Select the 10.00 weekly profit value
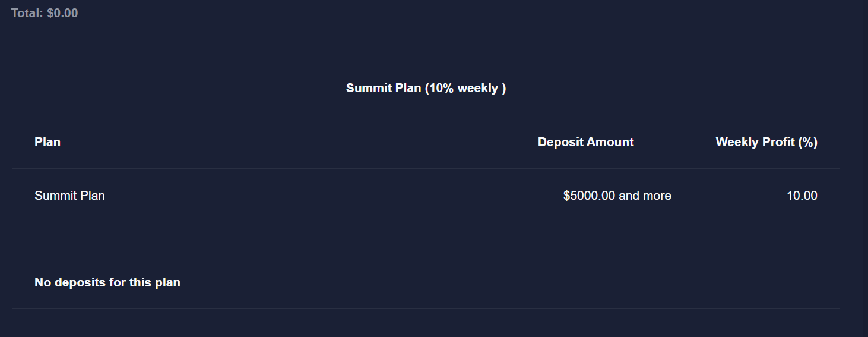Screen dimensions: 868x337 (802, 196)
